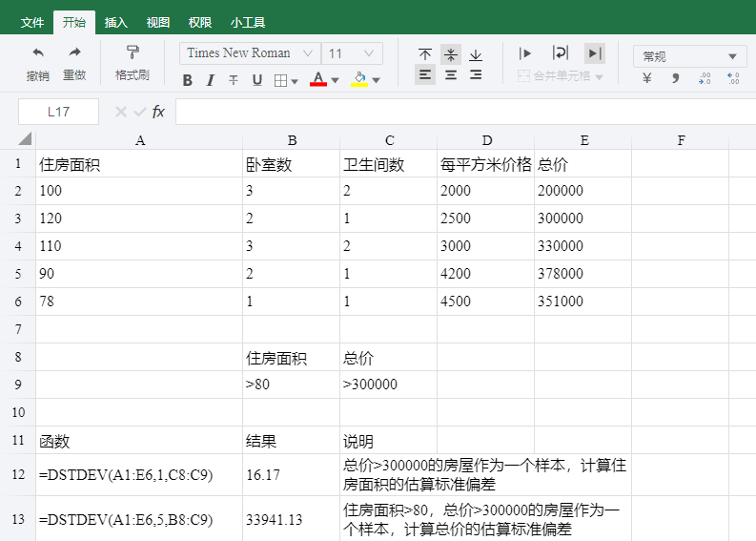The height and width of the screenshot is (541, 756).
Task: Open the 文件 menu
Action: point(32,22)
